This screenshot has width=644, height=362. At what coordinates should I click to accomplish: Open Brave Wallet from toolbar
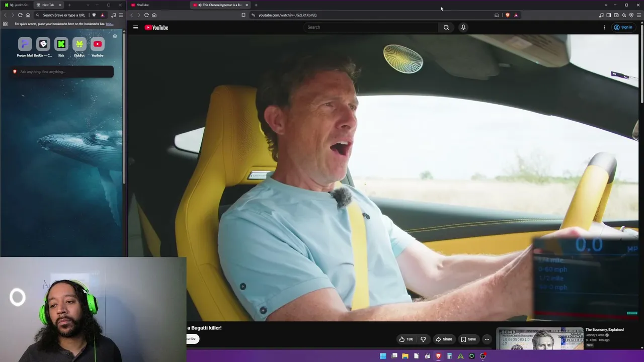pos(616,15)
